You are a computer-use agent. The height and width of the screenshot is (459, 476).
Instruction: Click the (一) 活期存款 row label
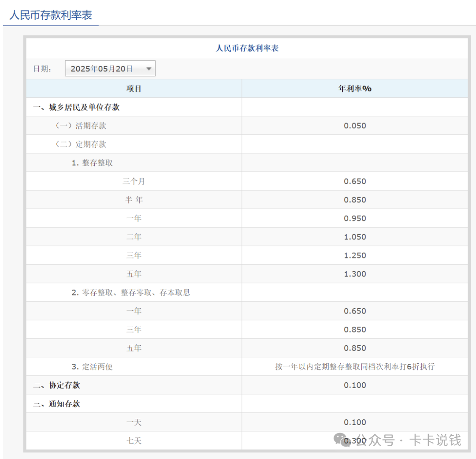pos(81,126)
